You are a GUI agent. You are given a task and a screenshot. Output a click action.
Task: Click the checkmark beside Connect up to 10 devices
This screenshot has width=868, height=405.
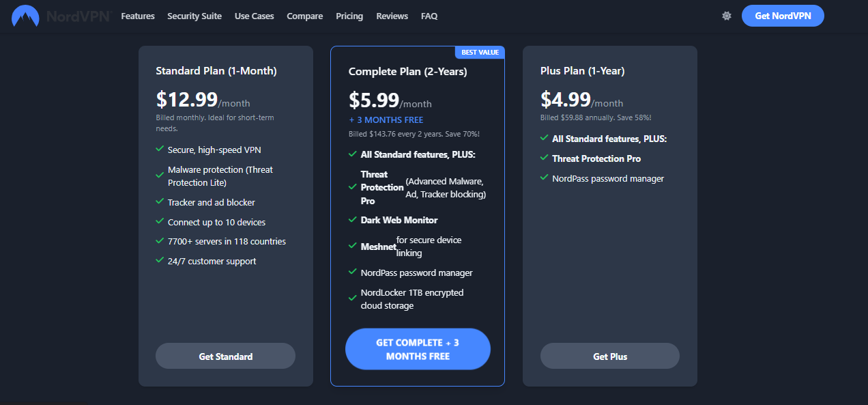160,222
